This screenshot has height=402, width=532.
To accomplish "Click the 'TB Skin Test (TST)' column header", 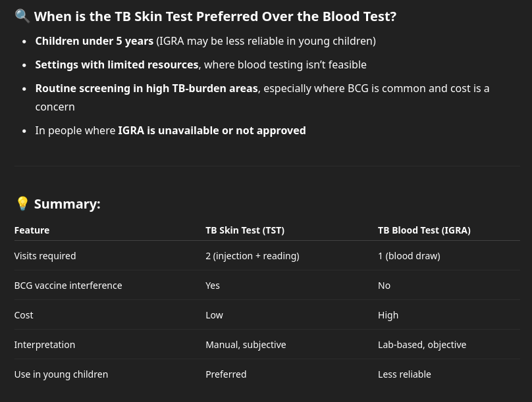I will click(x=245, y=230).
